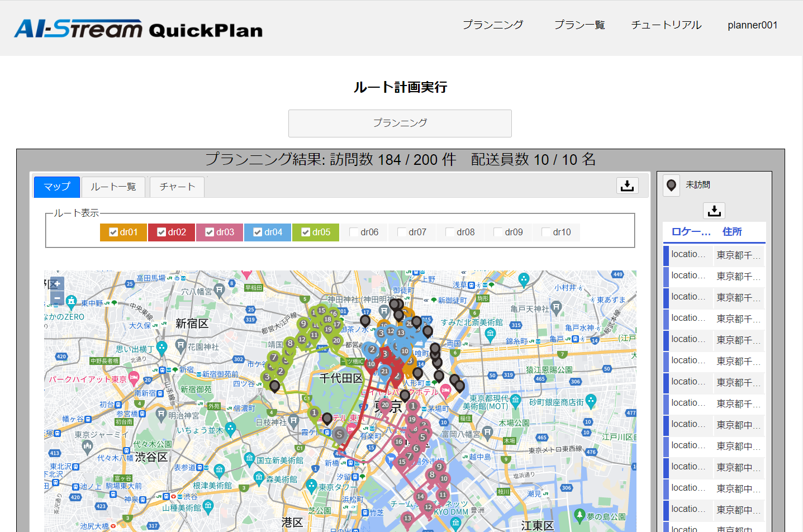Screen dimensions: 803x532
Task: Uncheck the dr01 route checkbox
Action: (x=113, y=232)
